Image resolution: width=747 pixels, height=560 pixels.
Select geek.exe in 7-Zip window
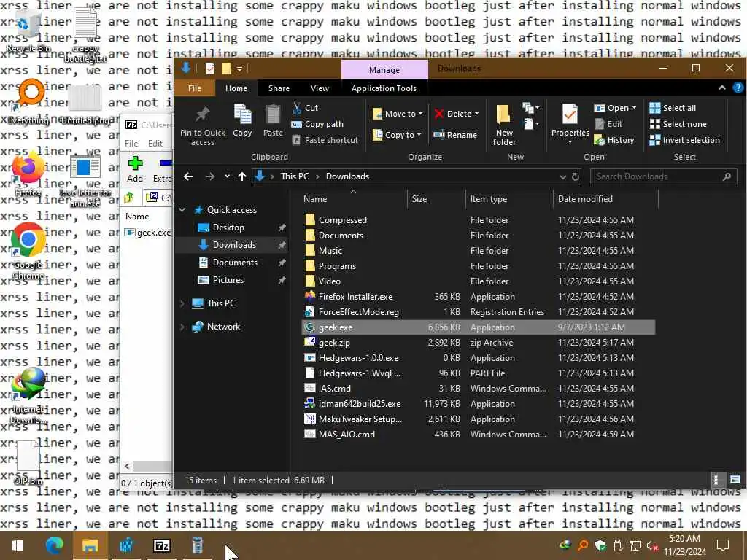[x=147, y=233]
